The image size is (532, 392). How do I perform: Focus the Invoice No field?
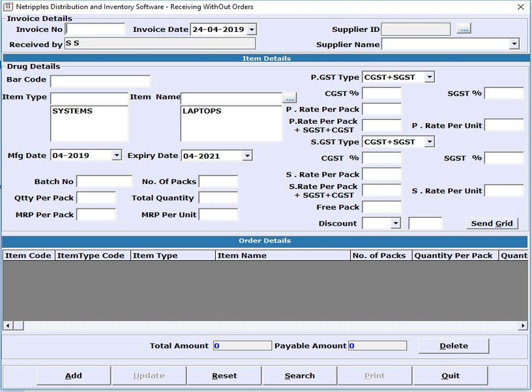tap(95, 29)
